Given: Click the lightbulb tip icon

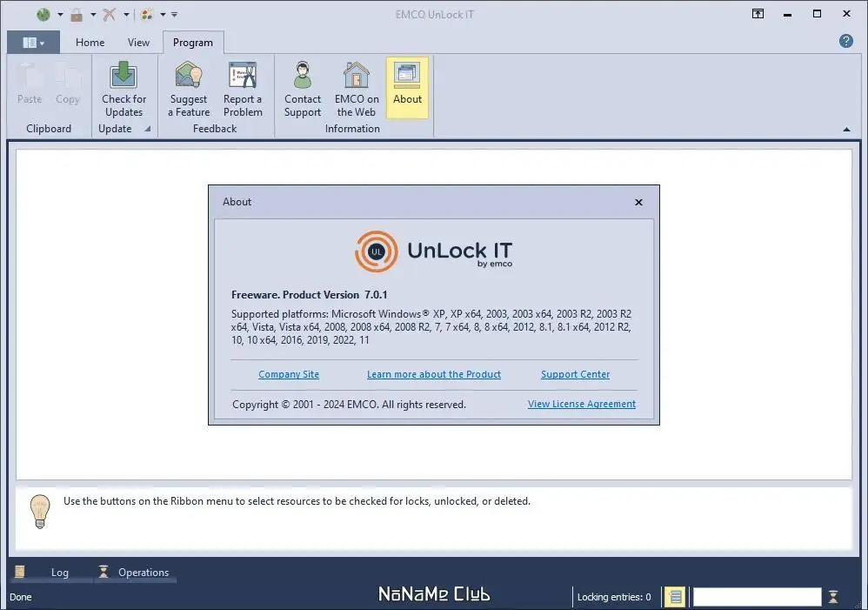Looking at the screenshot, I should (40, 511).
